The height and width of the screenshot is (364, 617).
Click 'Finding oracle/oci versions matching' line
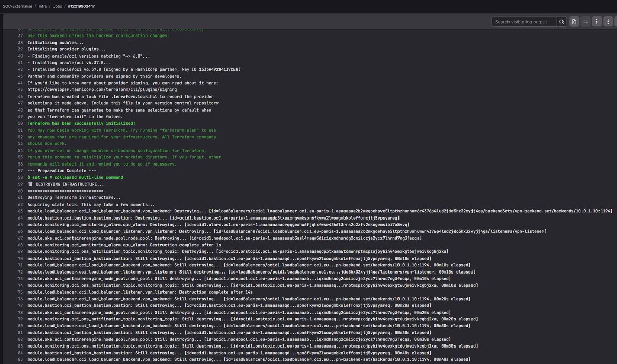89,56
